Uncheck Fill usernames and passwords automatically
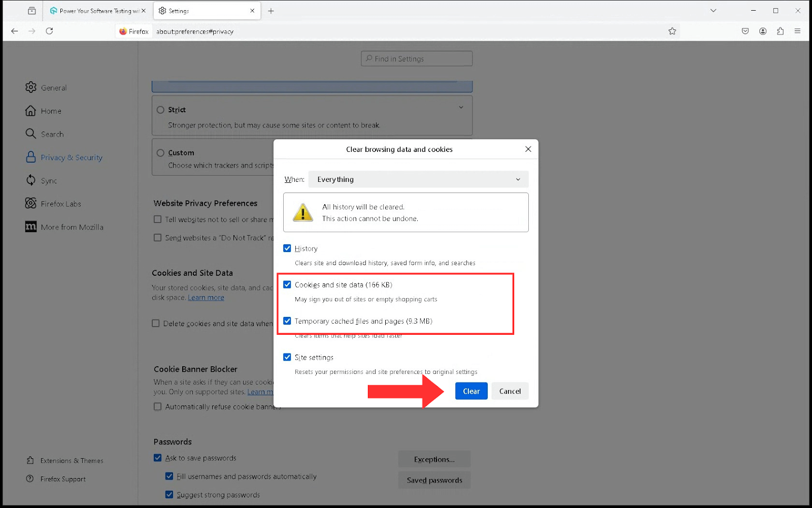The width and height of the screenshot is (812, 508). tap(169, 476)
